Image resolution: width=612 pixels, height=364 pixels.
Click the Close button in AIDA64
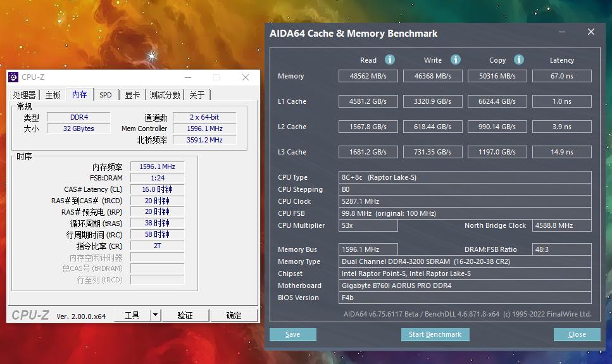coord(577,334)
